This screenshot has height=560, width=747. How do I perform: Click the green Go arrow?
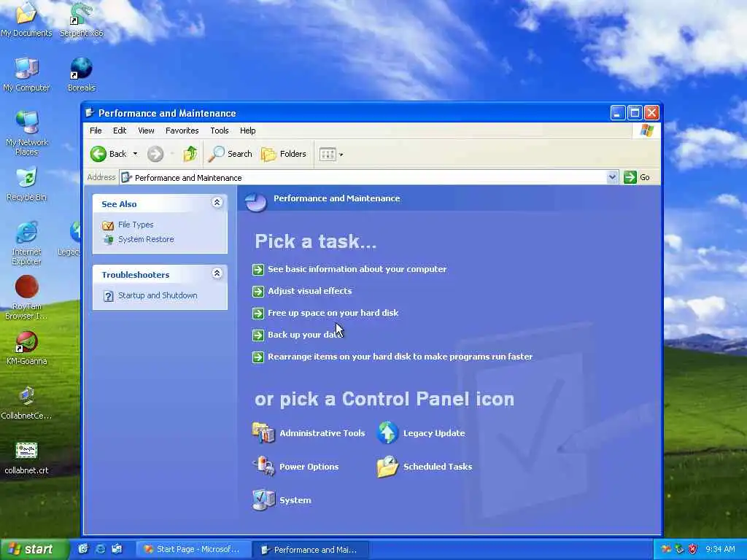pyautogui.click(x=630, y=177)
